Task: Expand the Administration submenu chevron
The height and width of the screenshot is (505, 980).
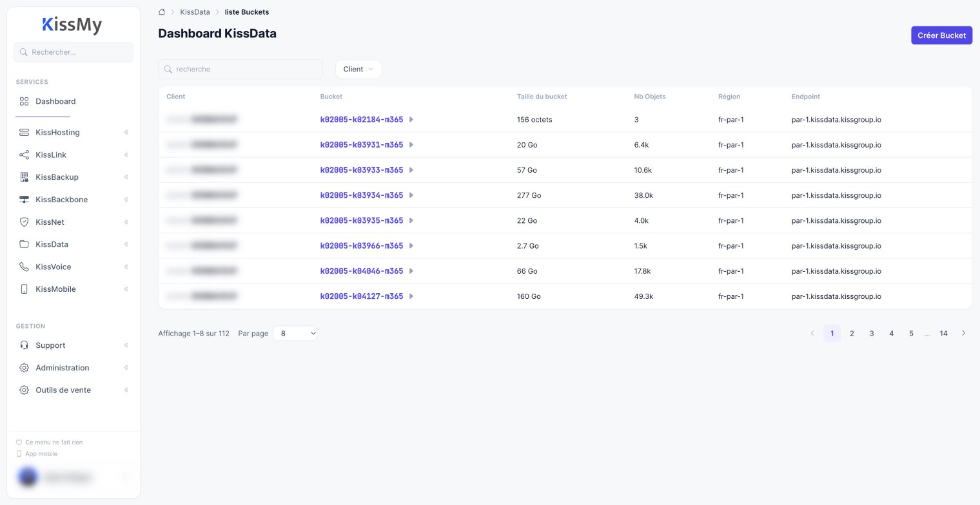Action: pyautogui.click(x=126, y=368)
